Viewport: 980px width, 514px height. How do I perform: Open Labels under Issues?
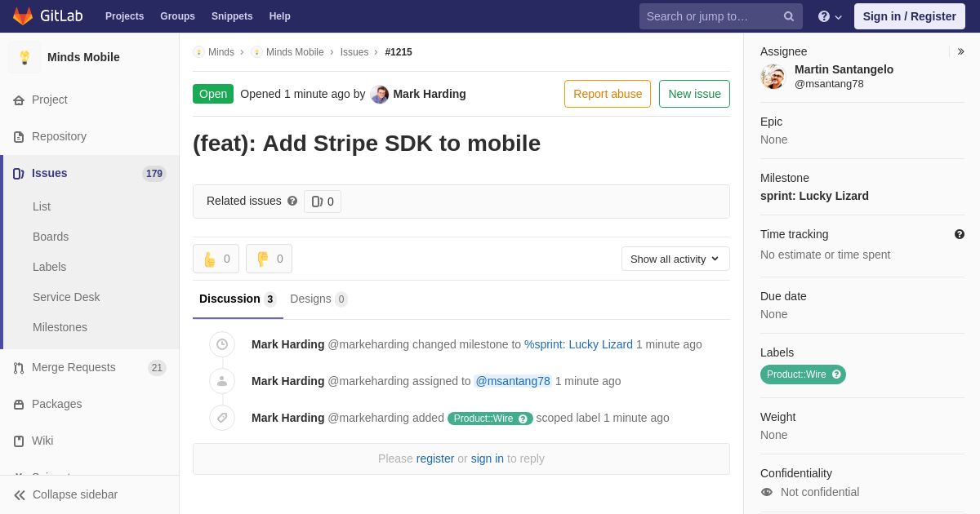pyautogui.click(x=49, y=267)
